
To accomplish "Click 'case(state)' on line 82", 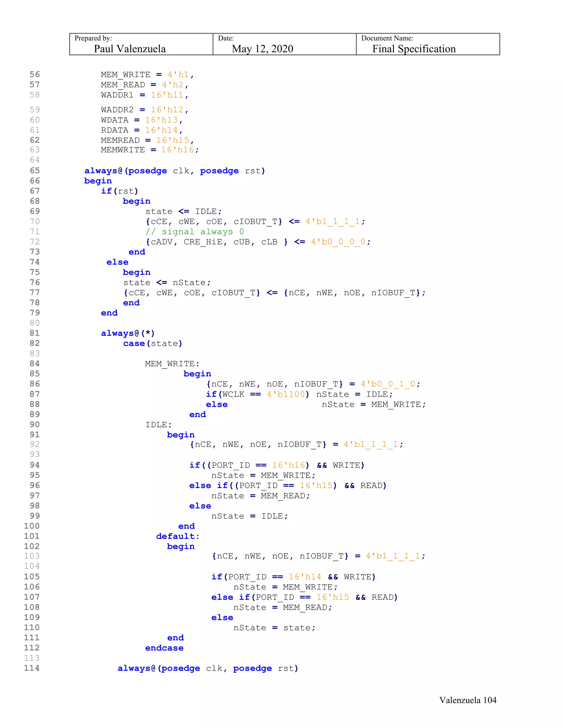I will tap(153, 343).
